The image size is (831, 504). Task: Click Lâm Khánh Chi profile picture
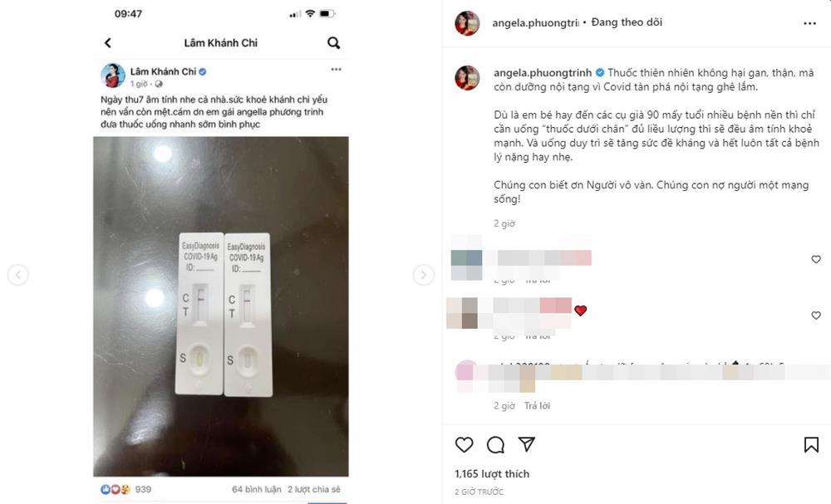click(x=113, y=76)
